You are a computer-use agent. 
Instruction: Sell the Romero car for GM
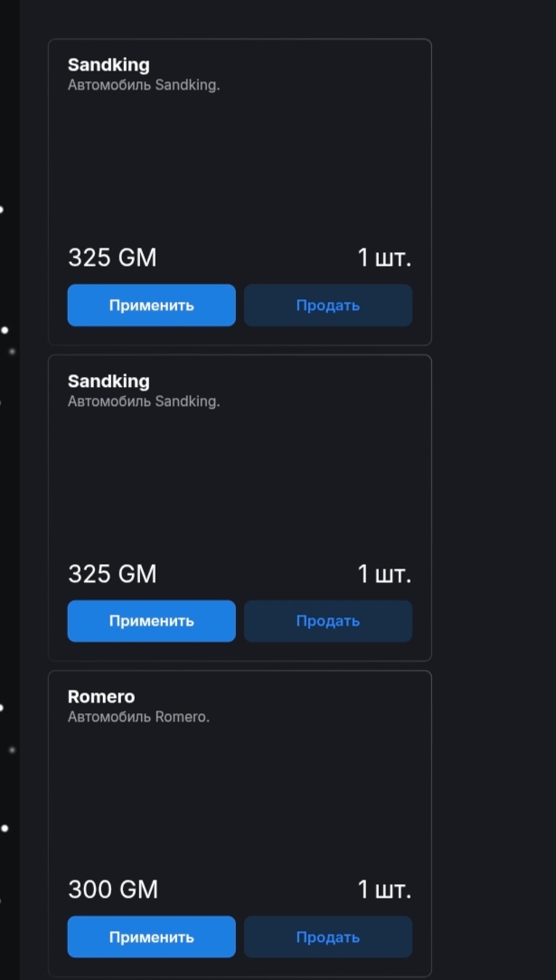pos(327,938)
